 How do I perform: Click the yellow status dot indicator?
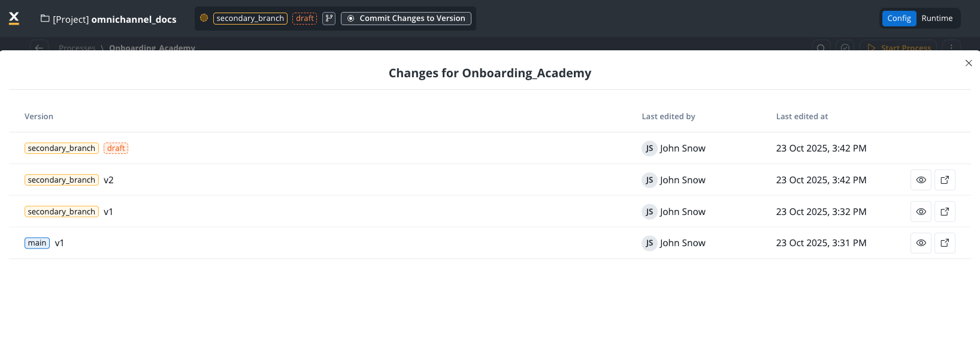[x=204, y=18]
